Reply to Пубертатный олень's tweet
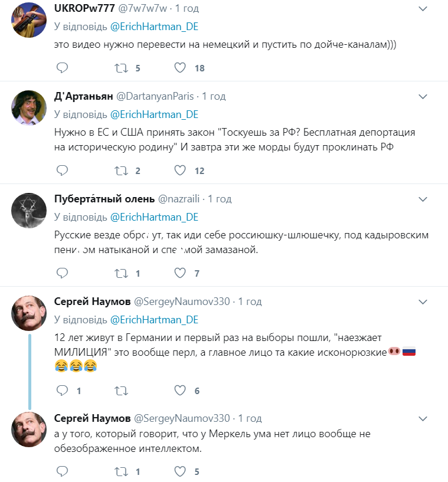This screenshot has width=448, height=482. point(62,273)
